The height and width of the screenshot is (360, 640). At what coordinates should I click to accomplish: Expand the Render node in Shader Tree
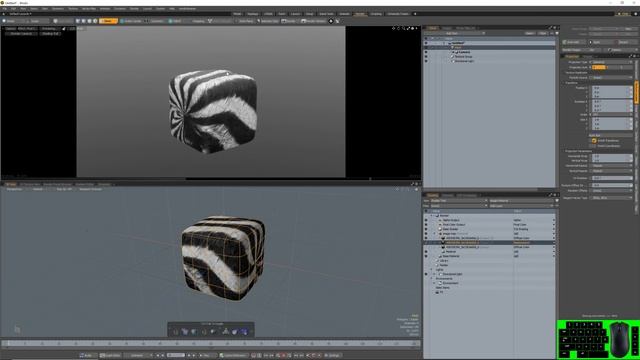pos(432,216)
